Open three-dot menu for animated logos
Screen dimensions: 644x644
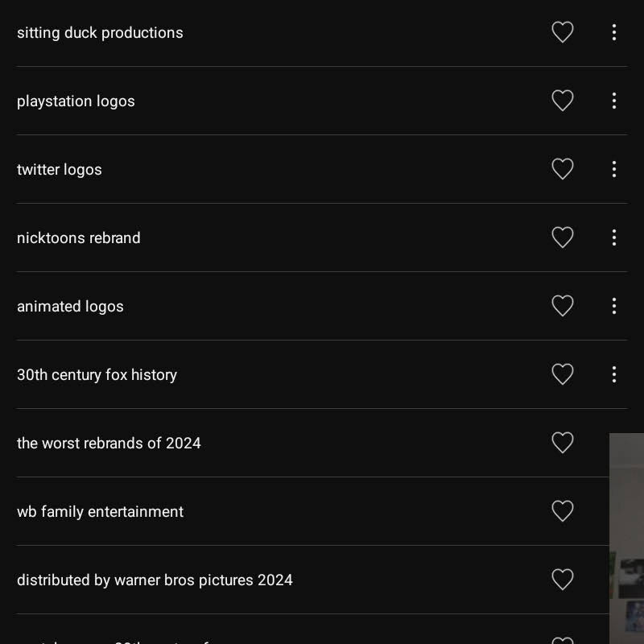pos(614,306)
